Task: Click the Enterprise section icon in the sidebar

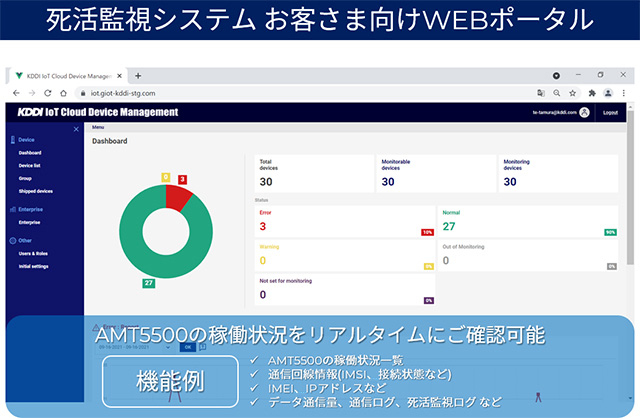Action: click(x=13, y=209)
